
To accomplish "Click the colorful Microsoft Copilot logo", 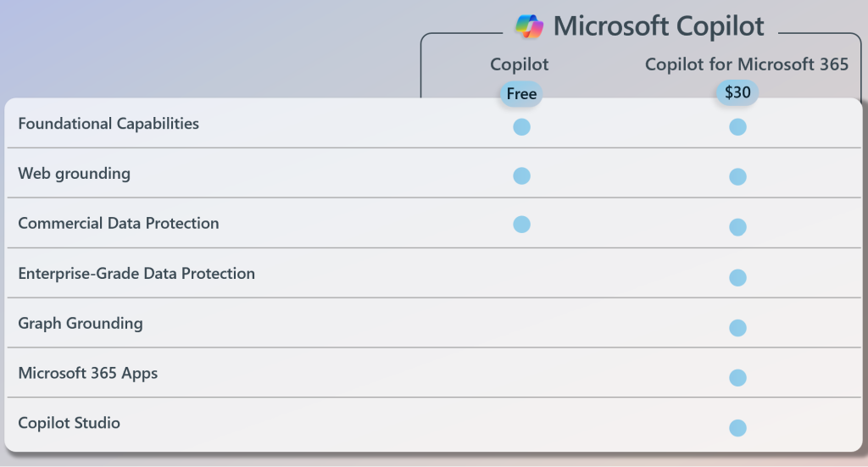I will pyautogui.click(x=530, y=26).
